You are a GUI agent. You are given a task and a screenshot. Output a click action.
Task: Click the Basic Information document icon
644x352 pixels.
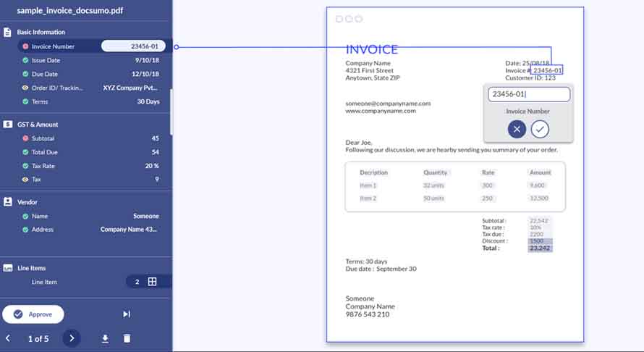(7, 32)
